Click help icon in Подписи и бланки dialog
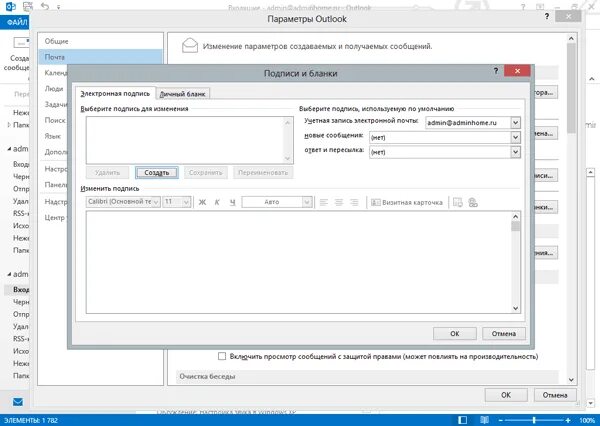The image size is (600, 426). pyautogui.click(x=496, y=71)
